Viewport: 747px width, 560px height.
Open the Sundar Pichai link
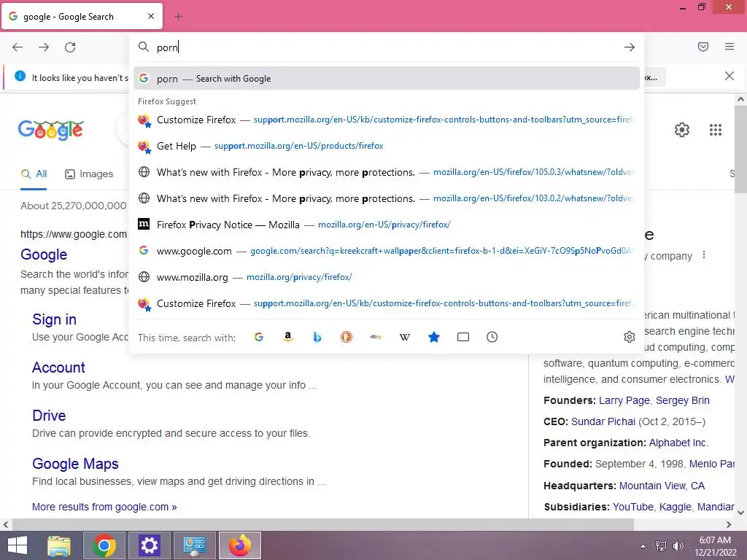tap(603, 421)
